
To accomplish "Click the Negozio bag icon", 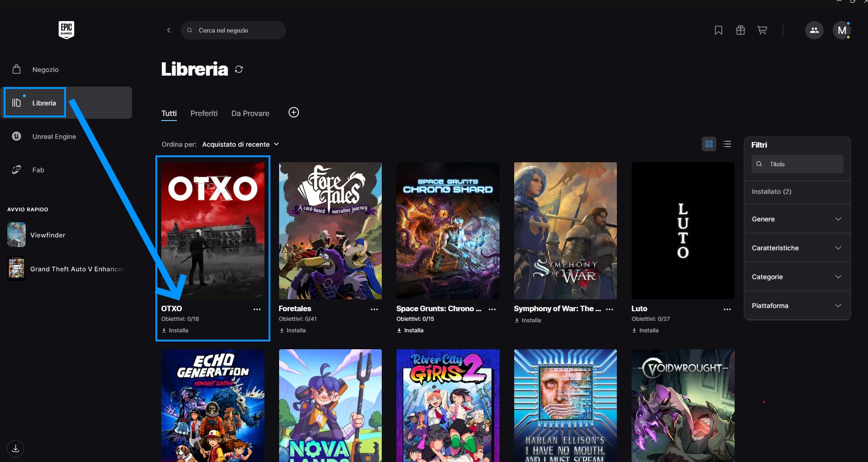I will click(x=16, y=69).
